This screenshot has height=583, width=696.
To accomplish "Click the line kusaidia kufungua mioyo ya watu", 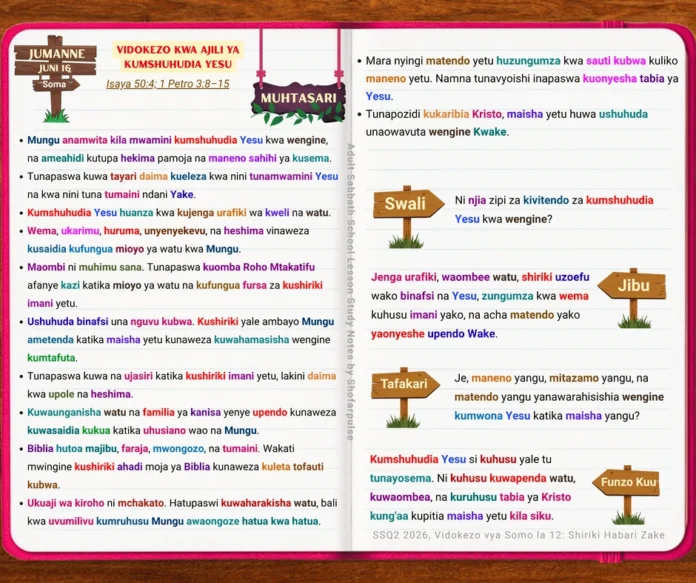I will [x=134, y=249].
